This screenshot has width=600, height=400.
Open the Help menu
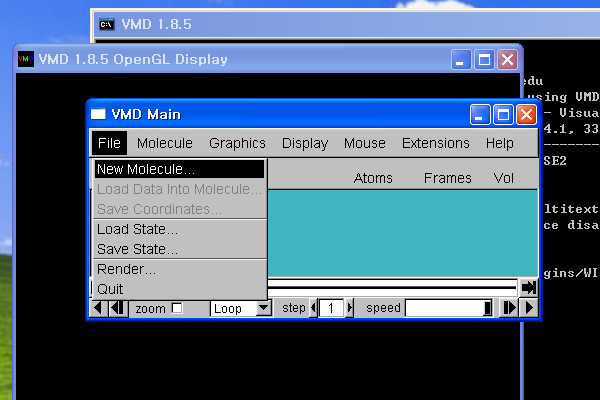click(x=500, y=143)
